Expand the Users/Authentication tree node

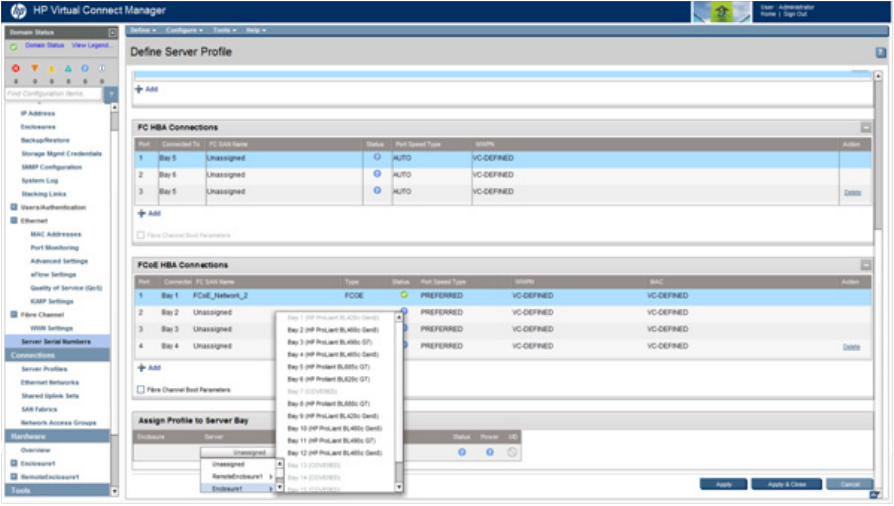point(14,207)
